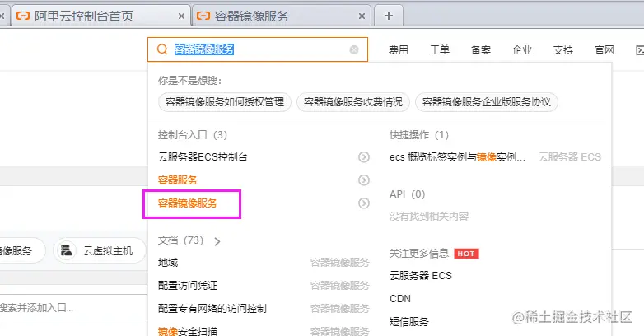Image resolution: width=644 pixels, height=336 pixels.
Task: Open the 费用 menu
Action: 399,49
